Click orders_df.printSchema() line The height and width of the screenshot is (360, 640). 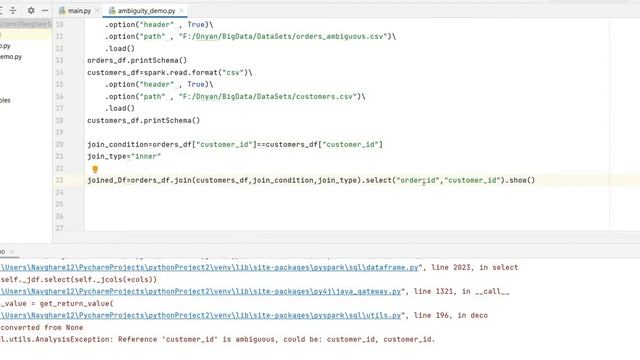(x=137, y=60)
